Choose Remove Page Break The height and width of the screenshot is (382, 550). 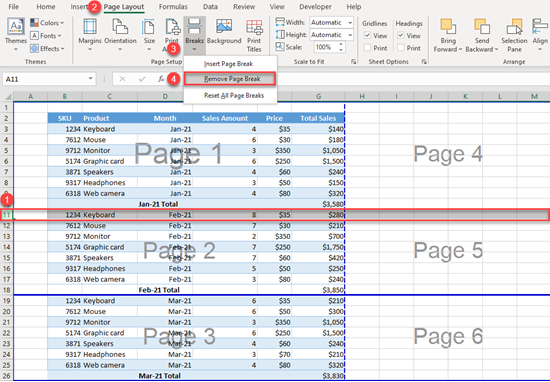tap(230, 79)
